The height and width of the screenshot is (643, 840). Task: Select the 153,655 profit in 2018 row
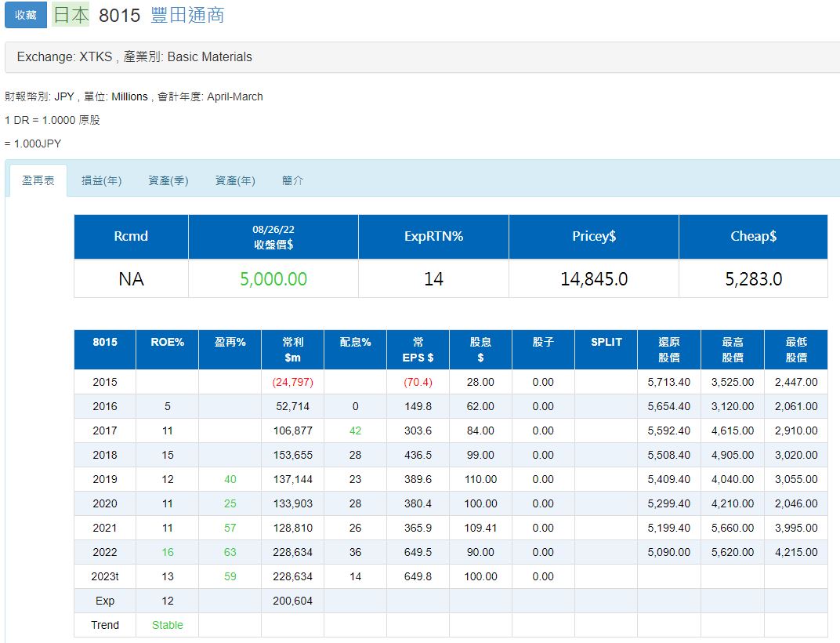(292, 456)
